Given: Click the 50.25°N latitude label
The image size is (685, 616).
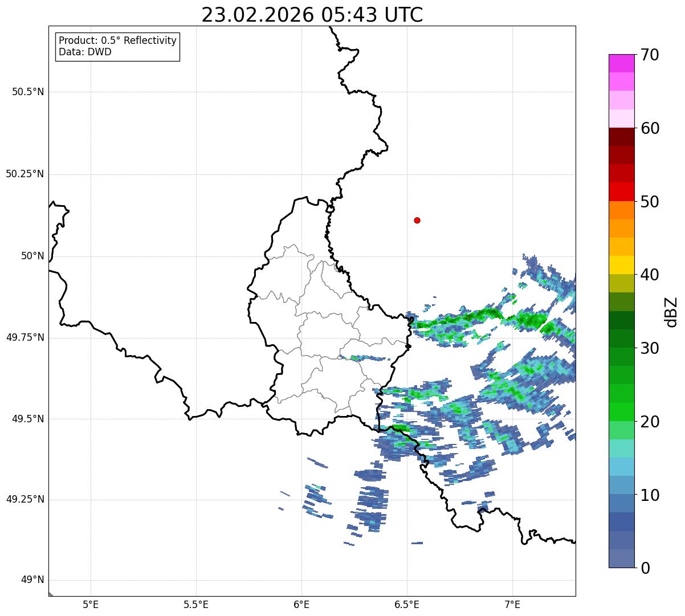Looking at the screenshot, I should 25,174.
